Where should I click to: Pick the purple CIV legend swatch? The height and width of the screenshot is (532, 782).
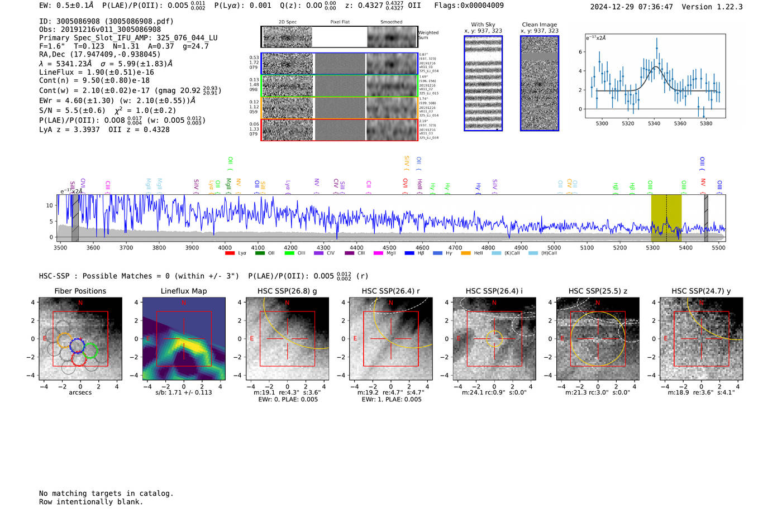click(x=319, y=253)
